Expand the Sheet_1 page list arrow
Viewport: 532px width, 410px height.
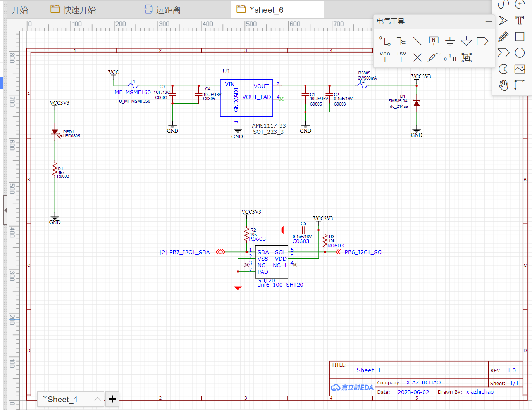(98, 399)
